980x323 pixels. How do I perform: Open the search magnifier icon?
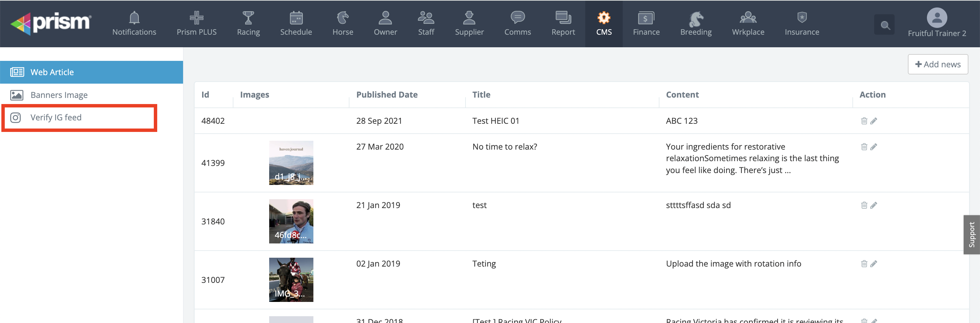(885, 25)
